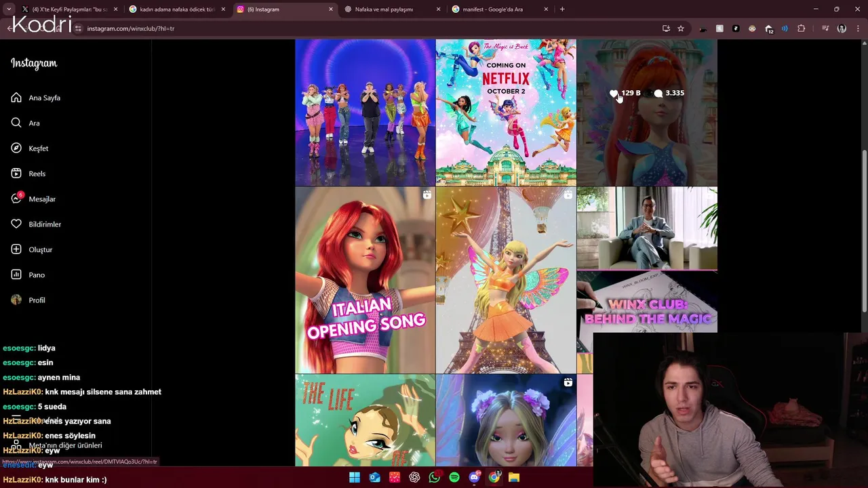868x488 pixels.
Task: Open Keşfet compass icon in sidebar
Action: tap(16, 148)
